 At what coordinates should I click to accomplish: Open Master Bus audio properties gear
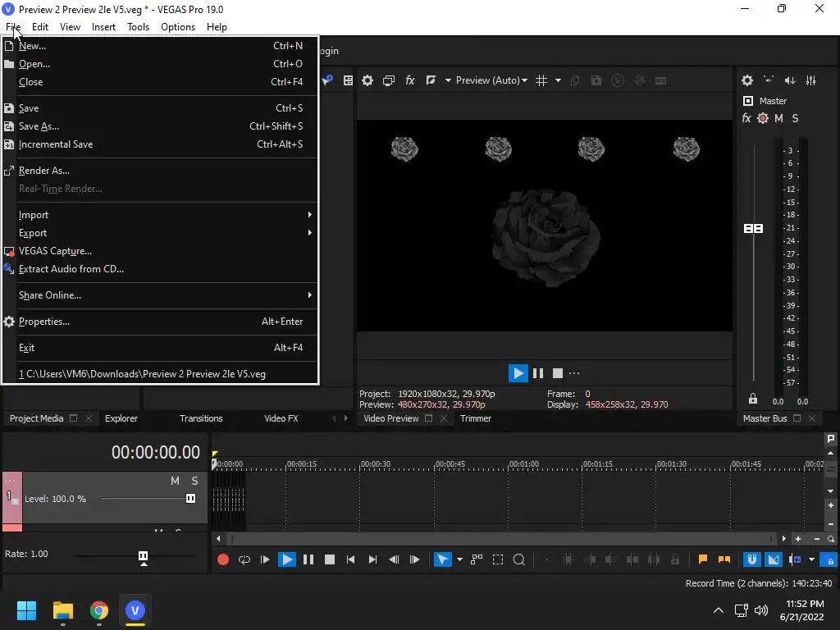(x=747, y=80)
